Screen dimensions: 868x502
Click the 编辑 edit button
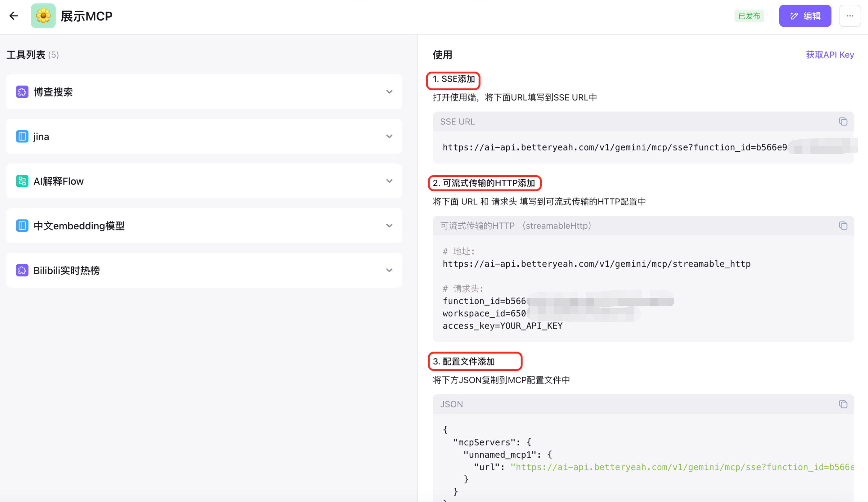805,16
